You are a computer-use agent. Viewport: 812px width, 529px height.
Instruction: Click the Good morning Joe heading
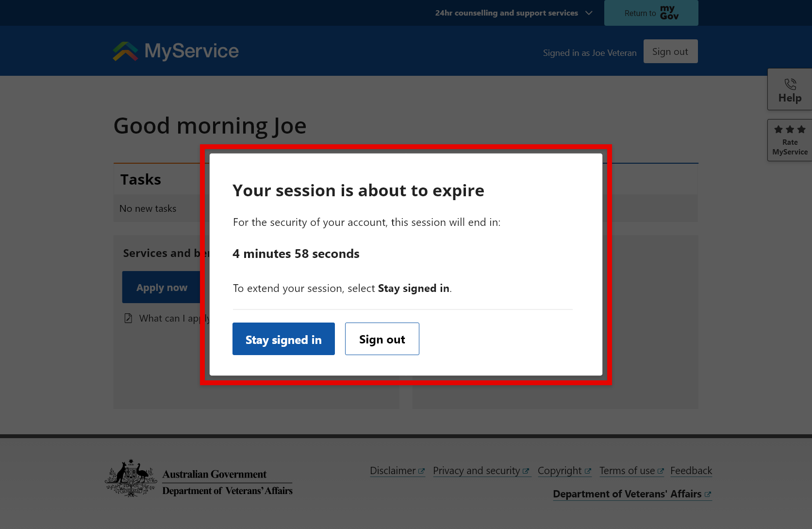point(210,126)
